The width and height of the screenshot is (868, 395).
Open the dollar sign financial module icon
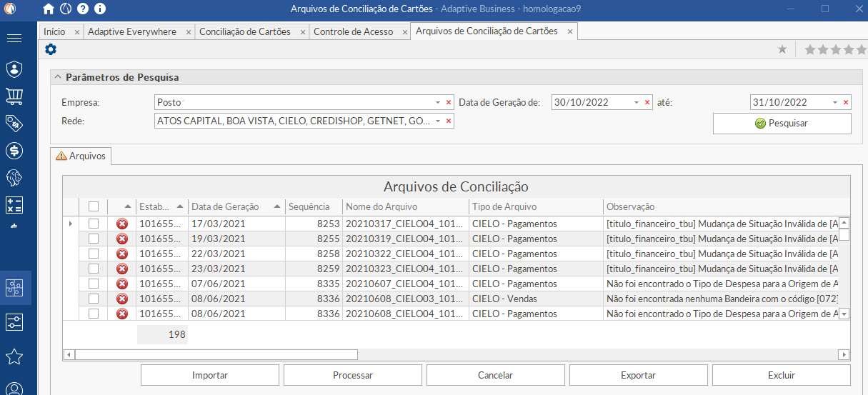pyautogui.click(x=14, y=151)
